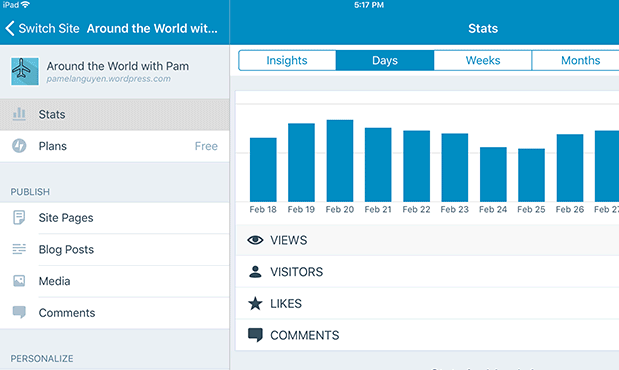619x370 pixels.
Task: Select the Feb 20 bar in the chart
Action: [340, 161]
